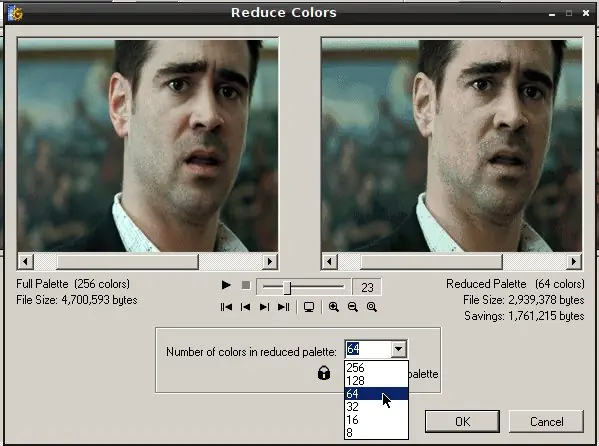Screen dimensions: 599x446
Task: Select 256 in the colors list
Action: (x=376, y=368)
